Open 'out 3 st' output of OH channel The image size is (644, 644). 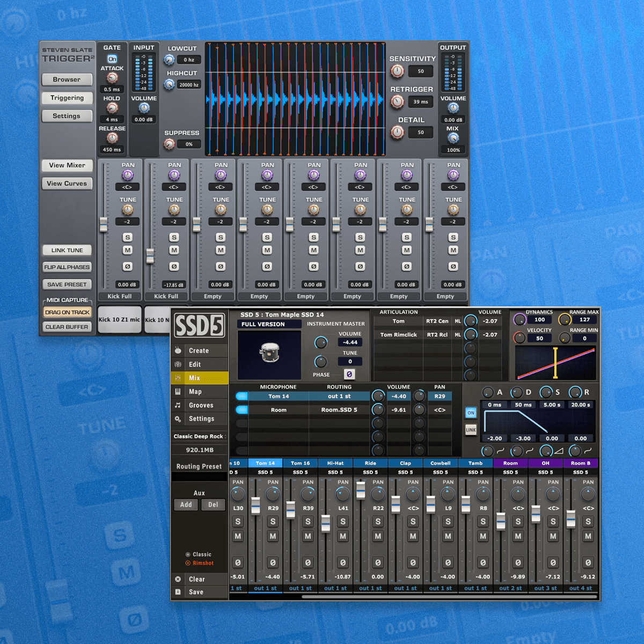click(545, 588)
